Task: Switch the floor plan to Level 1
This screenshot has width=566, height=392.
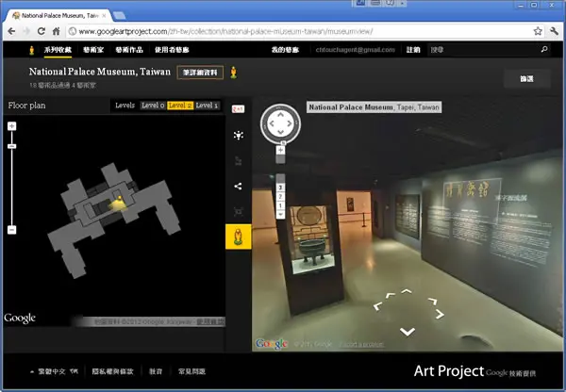Action: tap(207, 106)
